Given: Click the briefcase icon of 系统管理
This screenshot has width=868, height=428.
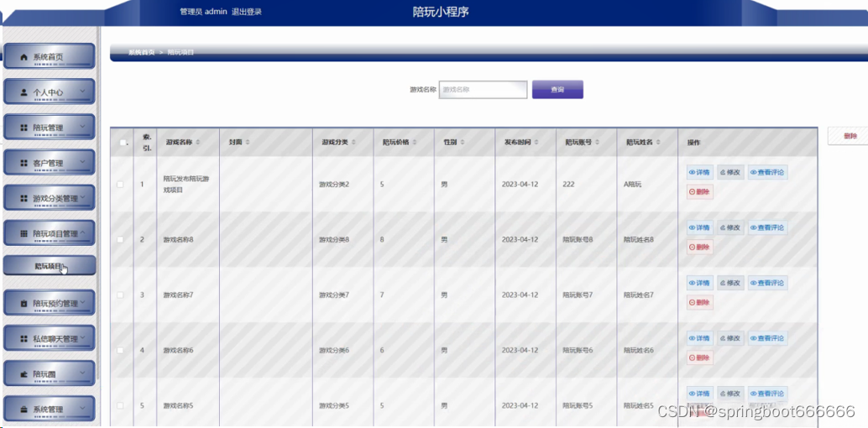Looking at the screenshot, I should click(24, 410).
